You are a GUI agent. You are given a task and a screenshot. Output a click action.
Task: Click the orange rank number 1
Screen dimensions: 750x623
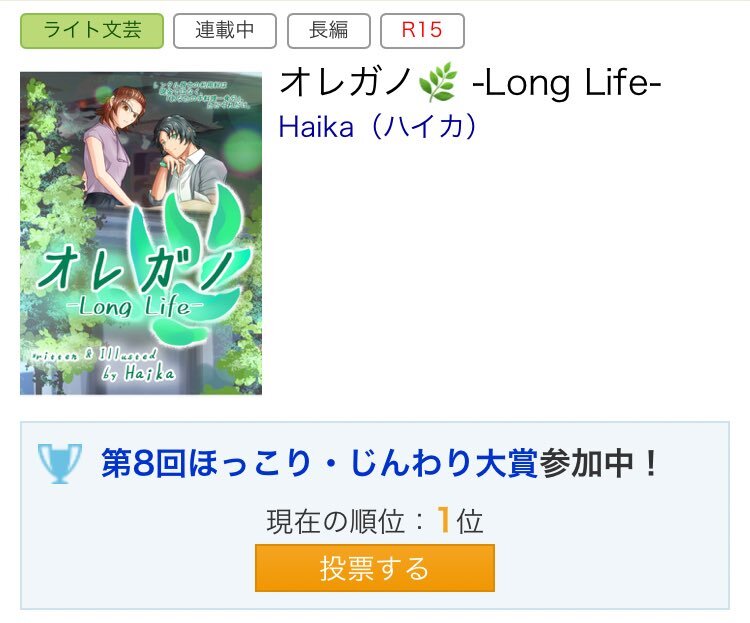coord(443,520)
